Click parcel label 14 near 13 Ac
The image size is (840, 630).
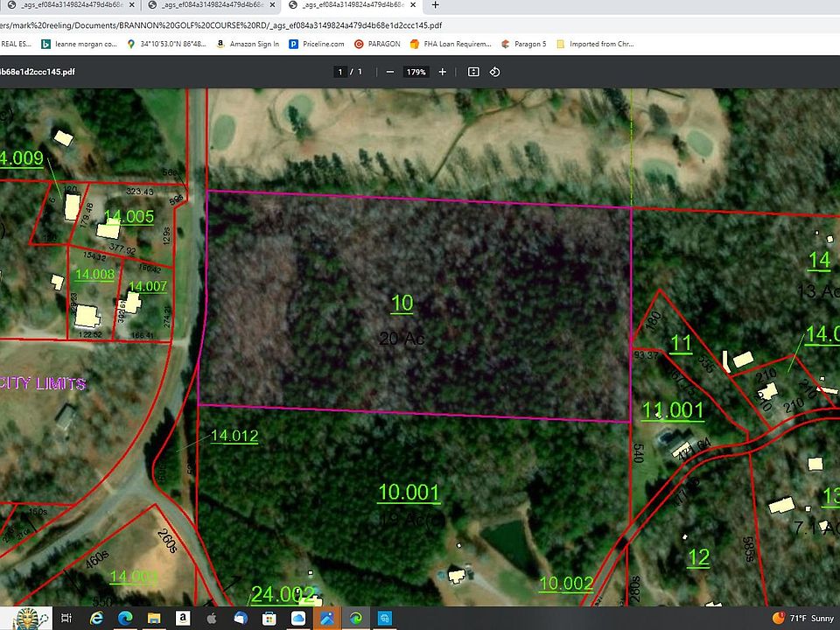819,261
